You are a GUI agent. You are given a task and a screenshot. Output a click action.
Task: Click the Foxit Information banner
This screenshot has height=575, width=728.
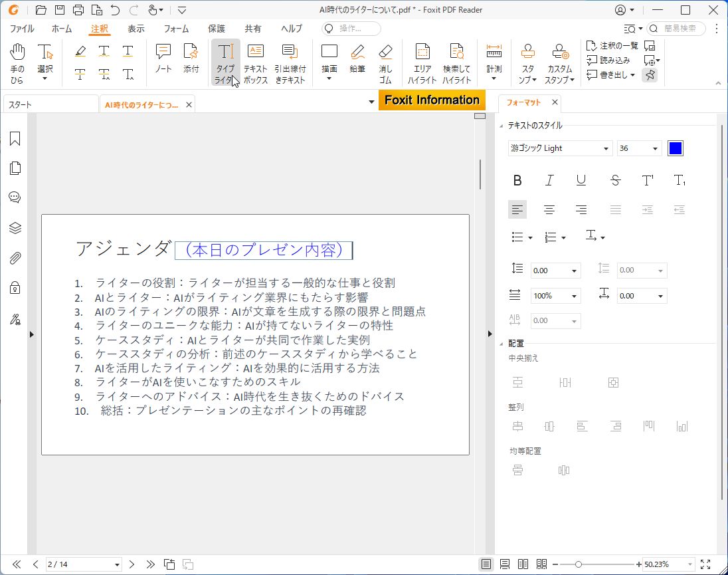432,100
